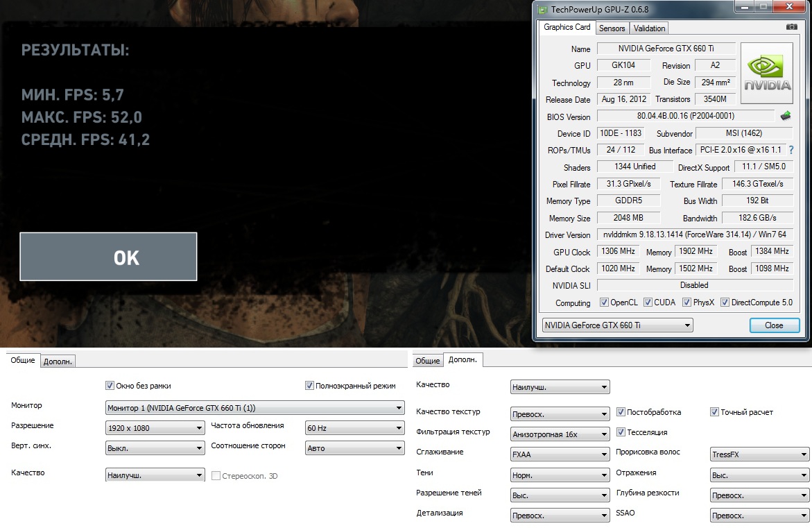Click the GPU Clock 1306 MHz field

[618, 250]
